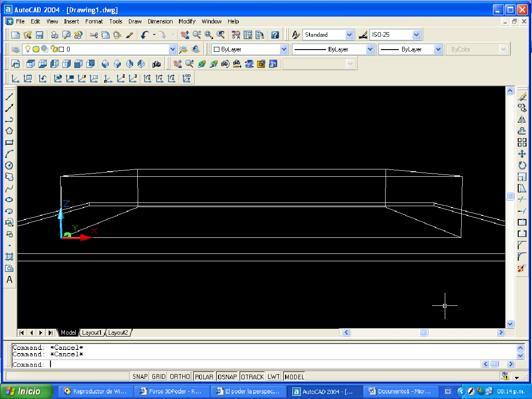
Task: Open the Layer Properties Manager icon
Action: point(16,49)
